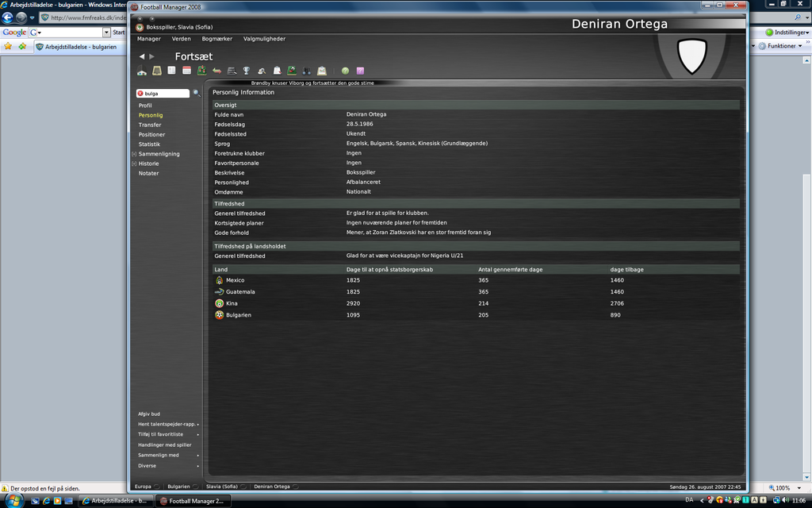Open the Indstillinger dropdown in Internet Explorer

787,32
